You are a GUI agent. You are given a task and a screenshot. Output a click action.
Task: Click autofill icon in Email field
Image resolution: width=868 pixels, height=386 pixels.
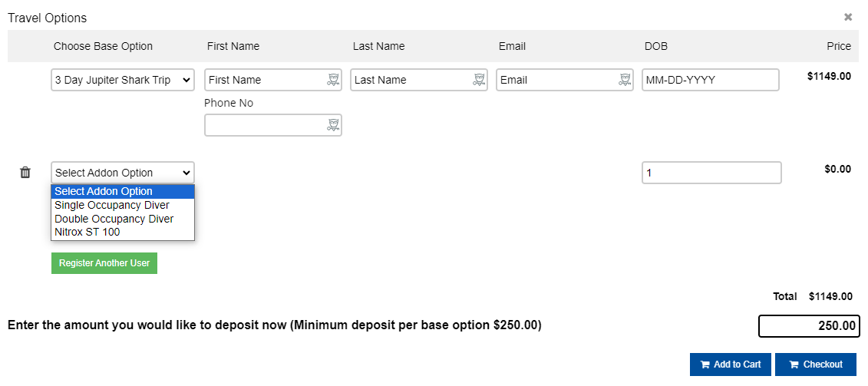click(x=625, y=80)
